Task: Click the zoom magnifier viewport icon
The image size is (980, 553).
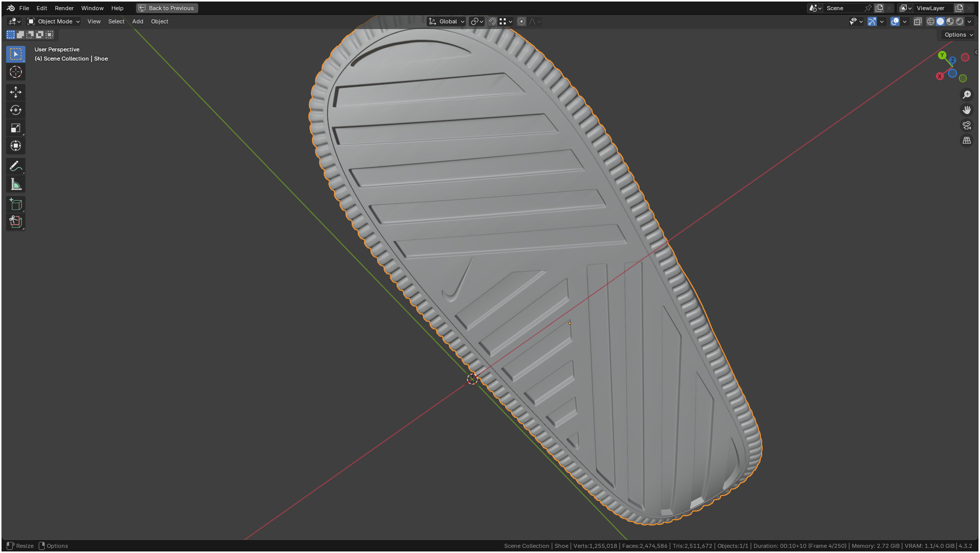Action: (967, 95)
